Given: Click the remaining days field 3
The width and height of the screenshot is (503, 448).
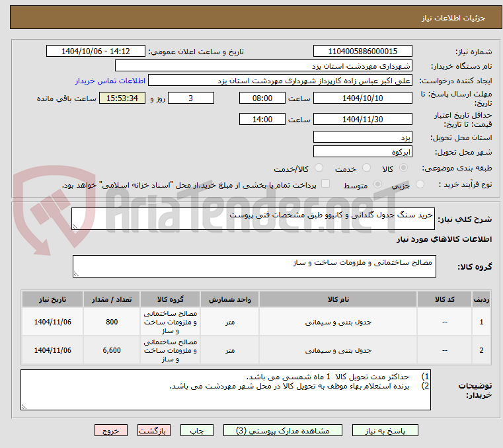Looking at the screenshot, I should click(191, 98).
